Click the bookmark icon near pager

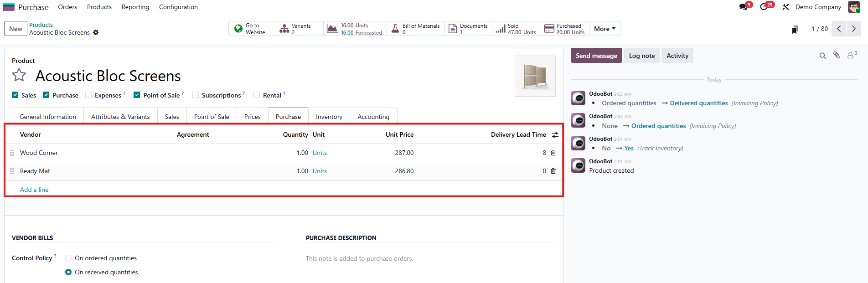795,29
